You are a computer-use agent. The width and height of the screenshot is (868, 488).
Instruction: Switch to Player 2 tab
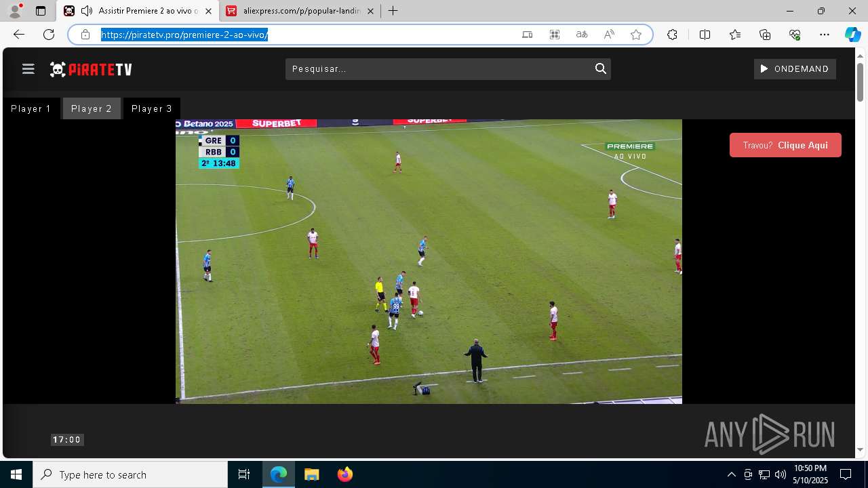tap(92, 108)
